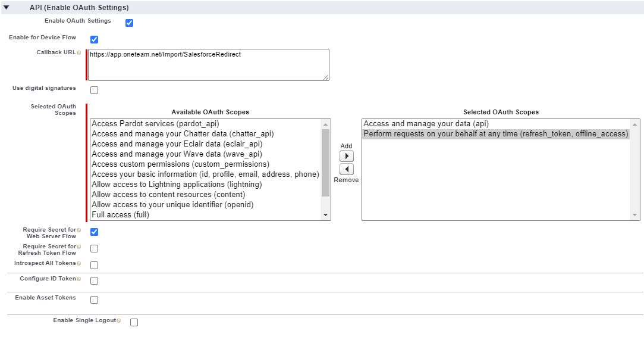Enable Use digital signatures checkbox
644x340 pixels.
point(94,90)
